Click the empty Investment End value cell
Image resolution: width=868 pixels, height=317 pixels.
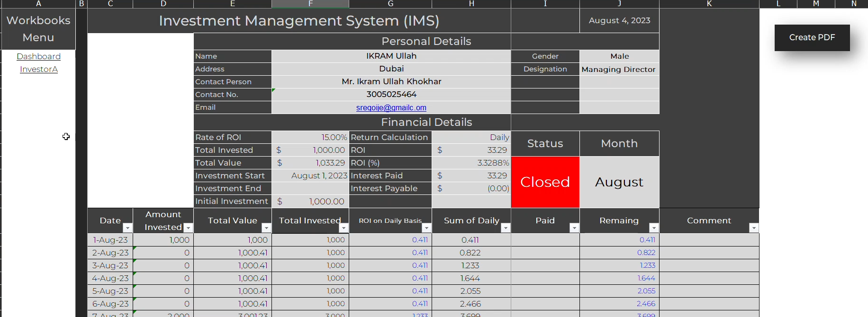(310, 188)
